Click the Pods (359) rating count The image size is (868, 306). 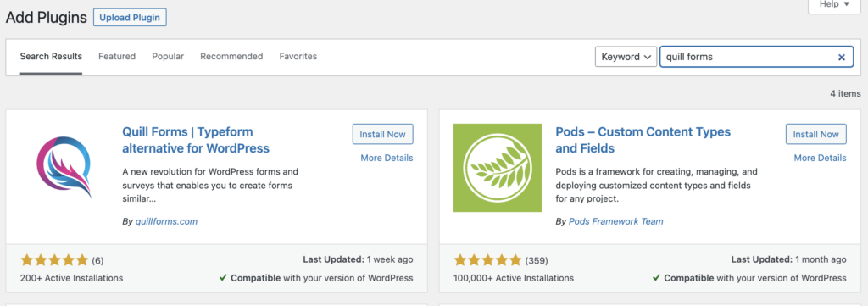537,260
